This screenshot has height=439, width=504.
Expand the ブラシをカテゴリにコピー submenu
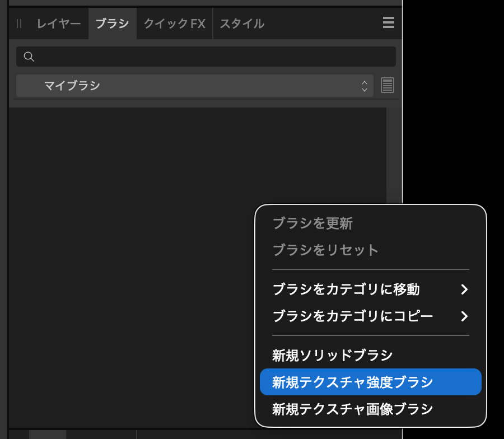click(353, 316)
